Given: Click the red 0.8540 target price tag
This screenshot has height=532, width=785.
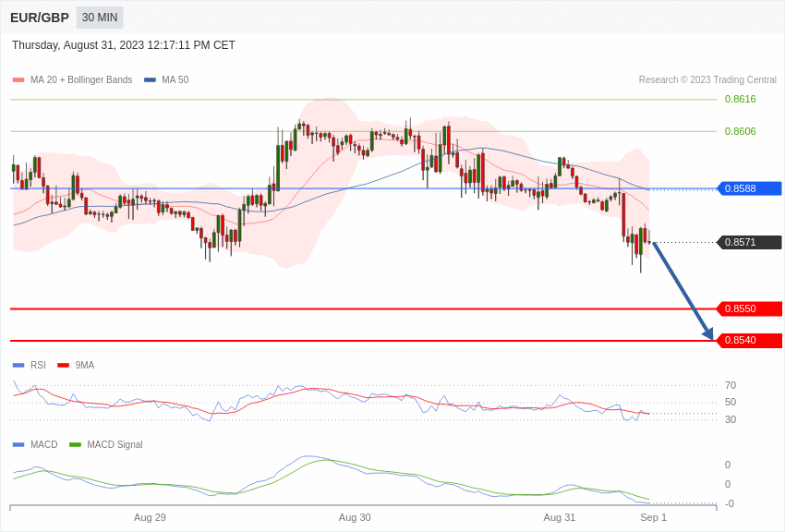Looking at the screenshot, I should pyautogui.click(x=750, y=340).
